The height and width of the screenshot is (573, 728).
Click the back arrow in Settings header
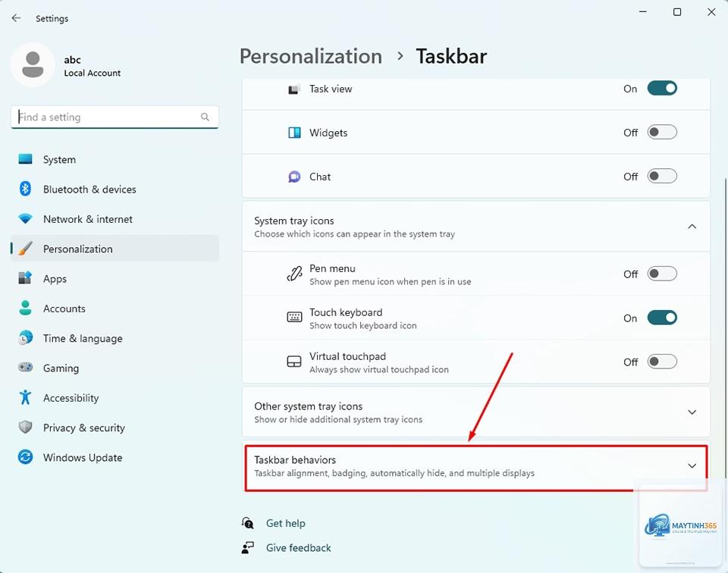point(16,18)
